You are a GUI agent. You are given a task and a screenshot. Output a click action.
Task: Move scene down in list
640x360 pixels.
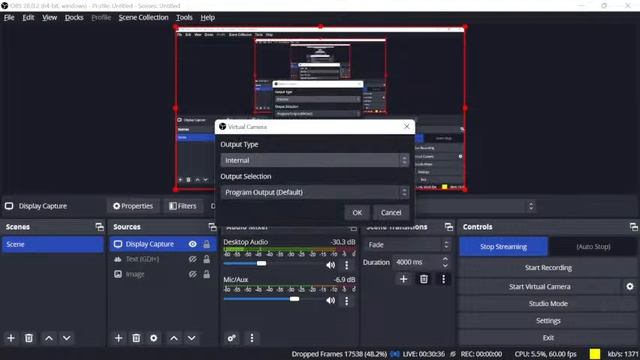(67, 338)
